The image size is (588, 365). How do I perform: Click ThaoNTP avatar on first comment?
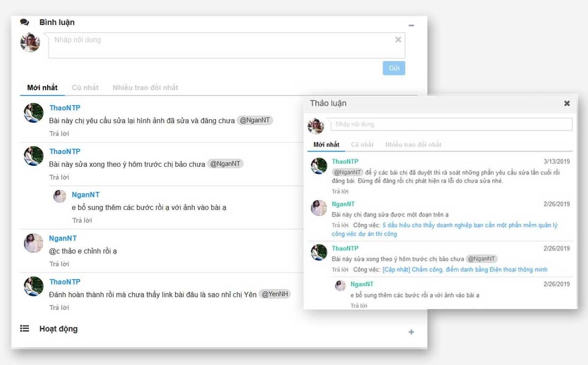click(x=33, y=113)
